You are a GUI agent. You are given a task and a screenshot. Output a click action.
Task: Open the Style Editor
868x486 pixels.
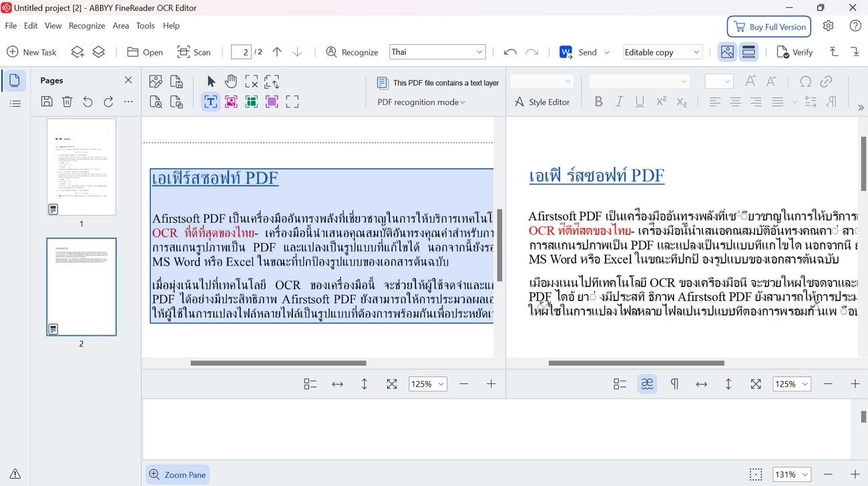542,102
